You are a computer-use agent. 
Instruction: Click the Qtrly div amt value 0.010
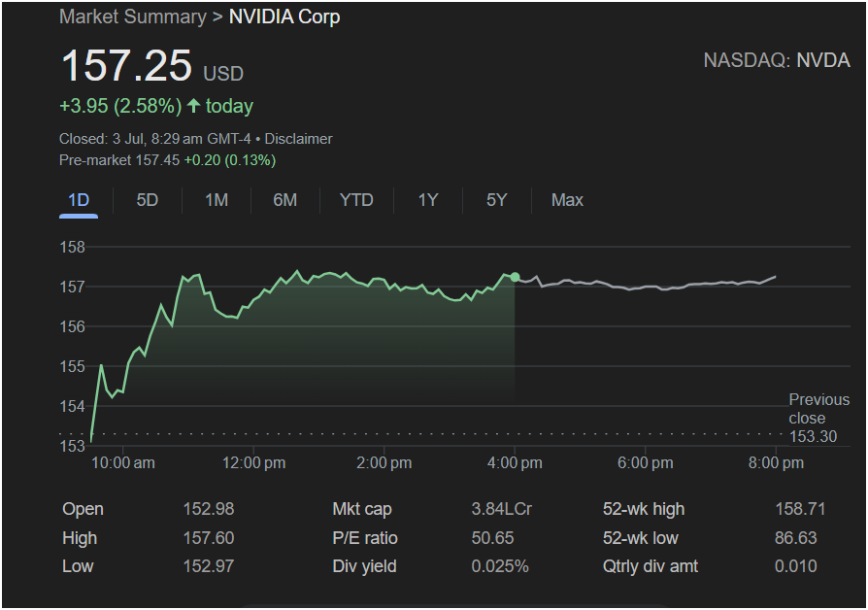(796, 566)
